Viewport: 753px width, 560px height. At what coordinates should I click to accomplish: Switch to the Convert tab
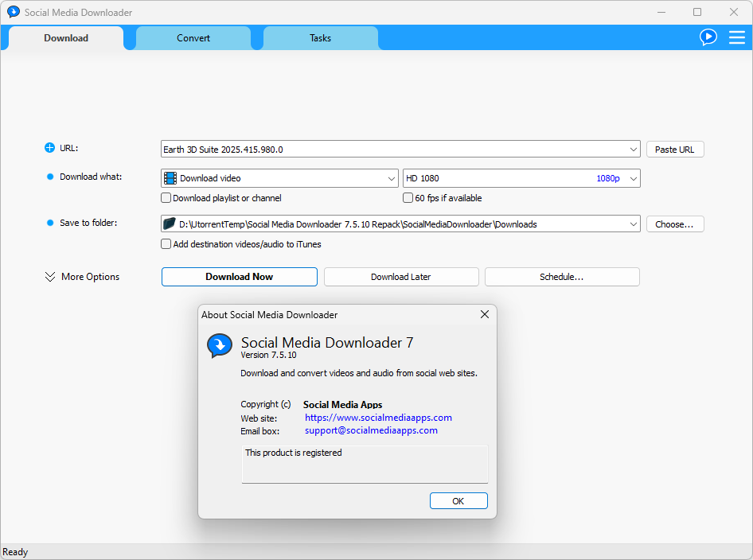[x=193, y=38]
